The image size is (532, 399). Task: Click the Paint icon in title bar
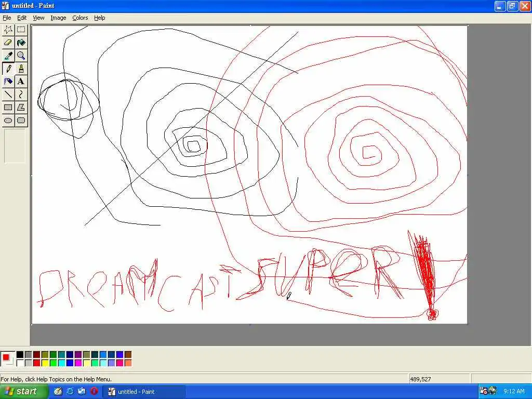pyautogui.click(x=5, y=5)
